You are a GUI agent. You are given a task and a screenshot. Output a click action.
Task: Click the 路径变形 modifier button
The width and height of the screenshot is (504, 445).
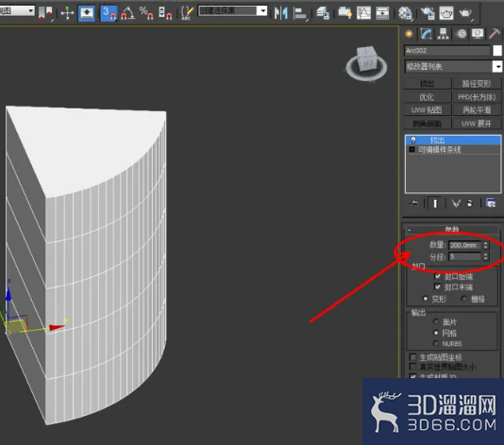477,84
